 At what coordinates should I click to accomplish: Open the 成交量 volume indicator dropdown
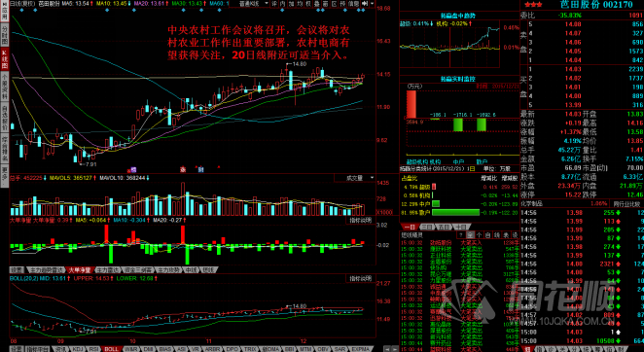click(355, 178)
